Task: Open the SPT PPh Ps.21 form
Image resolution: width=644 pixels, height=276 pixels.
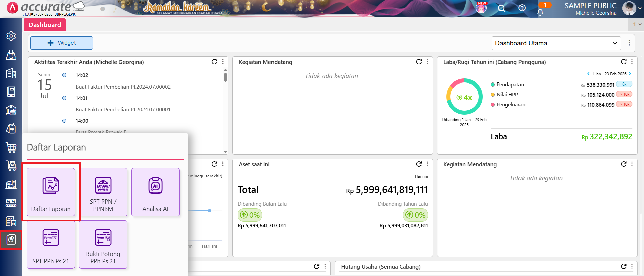Action: click(x=51, y=244)
